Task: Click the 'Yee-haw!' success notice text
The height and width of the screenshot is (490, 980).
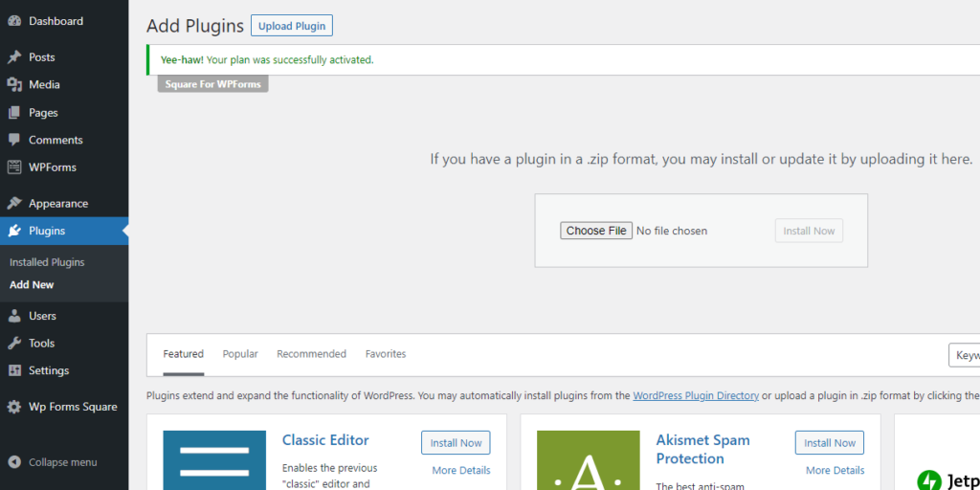Action: 267,60
